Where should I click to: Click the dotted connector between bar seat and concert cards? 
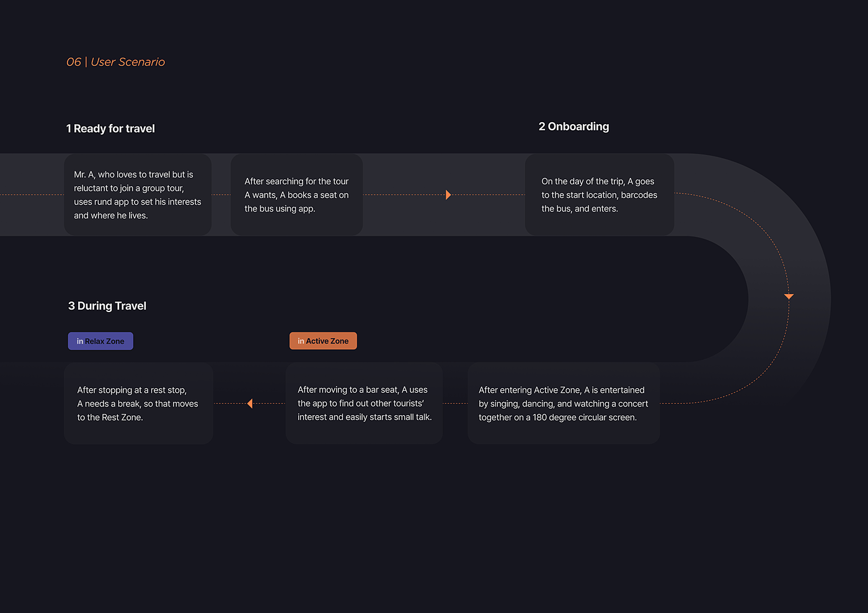click(x=455, y=403)
